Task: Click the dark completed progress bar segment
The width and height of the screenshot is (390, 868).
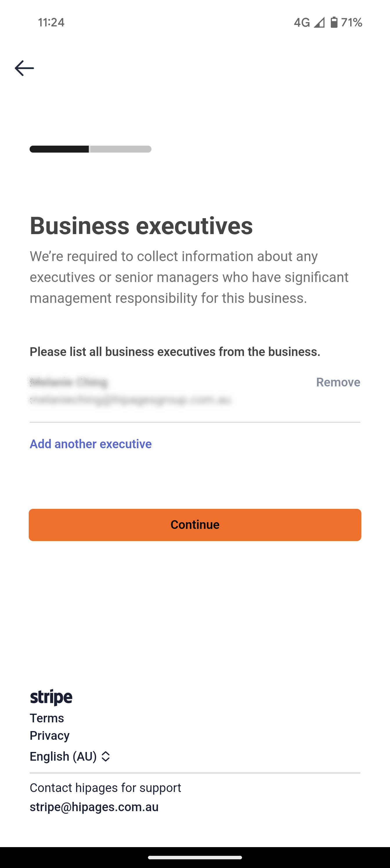Action: (x=59, y=149)
